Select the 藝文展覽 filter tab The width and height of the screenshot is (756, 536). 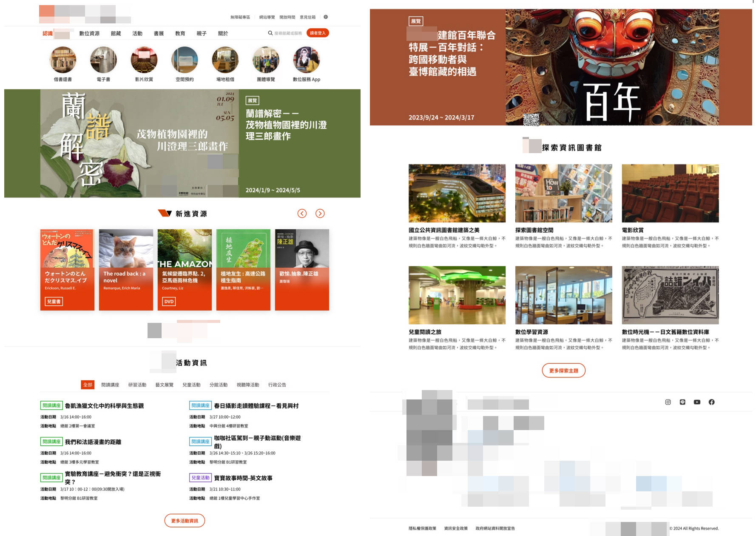[x=164, y=385]
